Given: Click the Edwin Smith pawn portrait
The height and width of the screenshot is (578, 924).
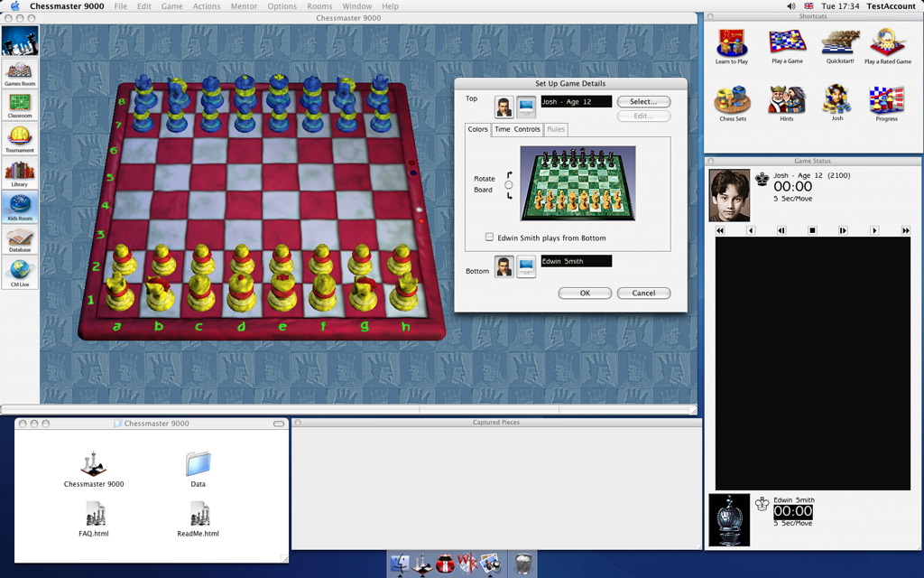Looking at the screenshot, I should tap(729, 520).
